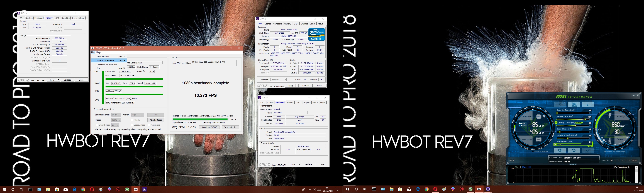Click Validate in the CPU-Z Memory window

[67, 80]
